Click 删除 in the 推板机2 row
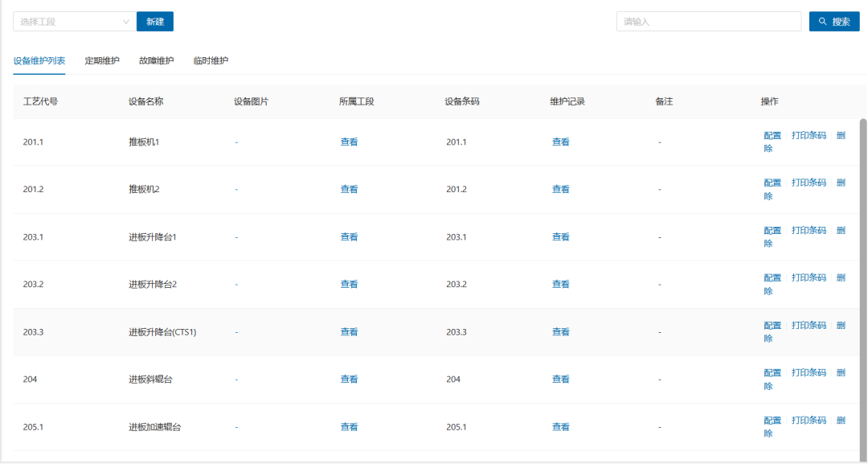This screenshot has width=868, height=464. 841,183
